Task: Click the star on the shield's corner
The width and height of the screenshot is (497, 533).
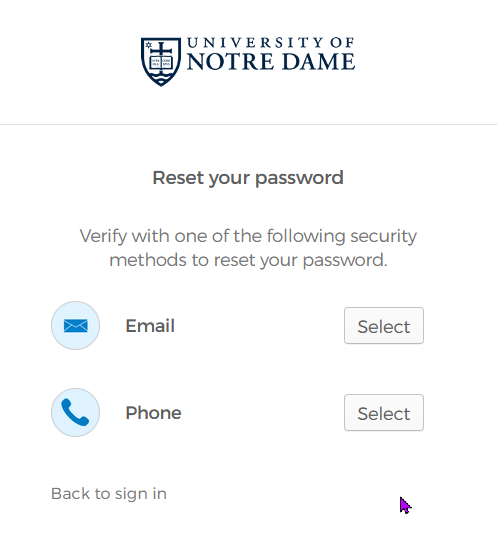Action: click(x=148, y=45)
